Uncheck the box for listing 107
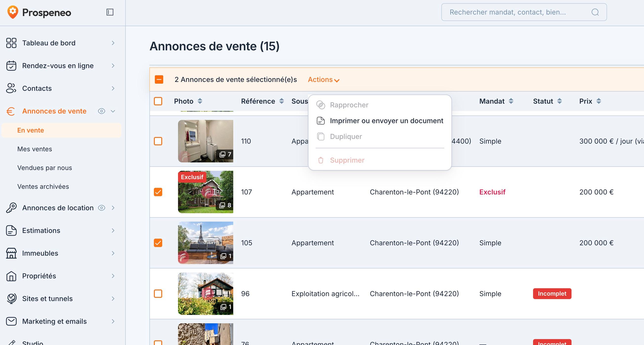The image size is (644, 345). [158, 192]
